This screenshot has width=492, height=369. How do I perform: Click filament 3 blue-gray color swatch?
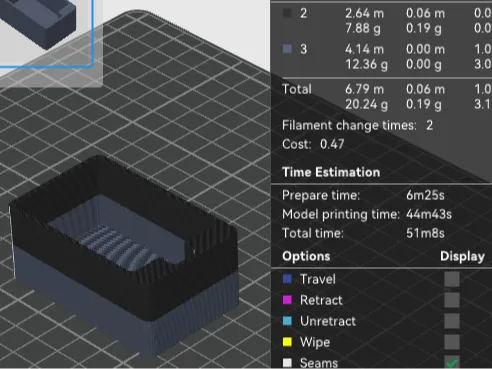point(287,49)
